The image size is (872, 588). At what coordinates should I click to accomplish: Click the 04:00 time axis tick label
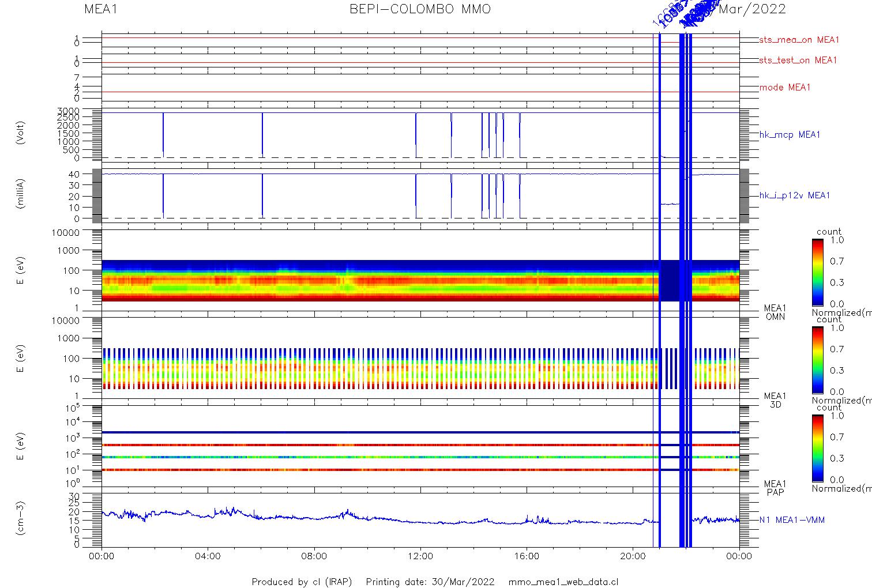208,556
